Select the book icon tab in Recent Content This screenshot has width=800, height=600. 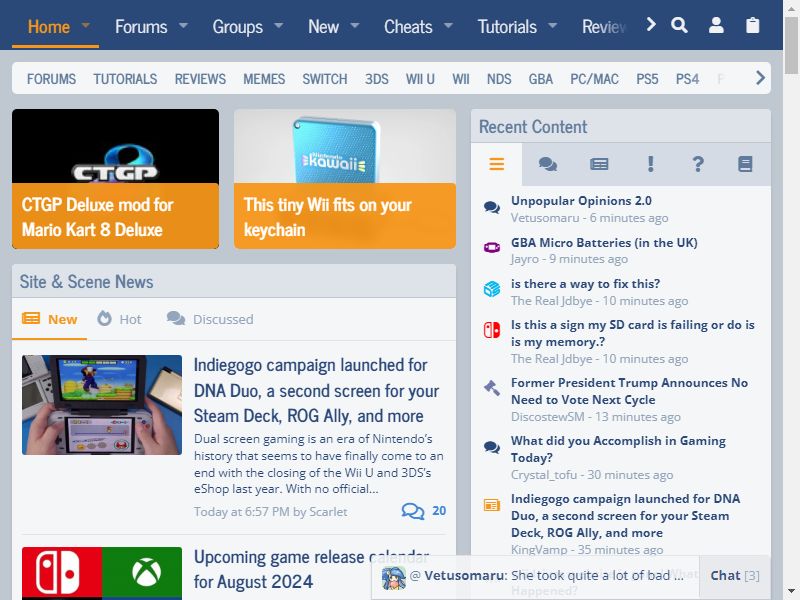point(745,164)
